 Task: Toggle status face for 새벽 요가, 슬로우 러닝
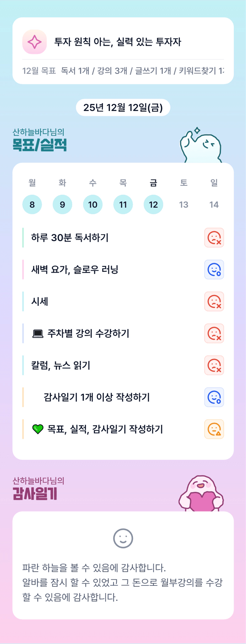click(x=214, y=270)
